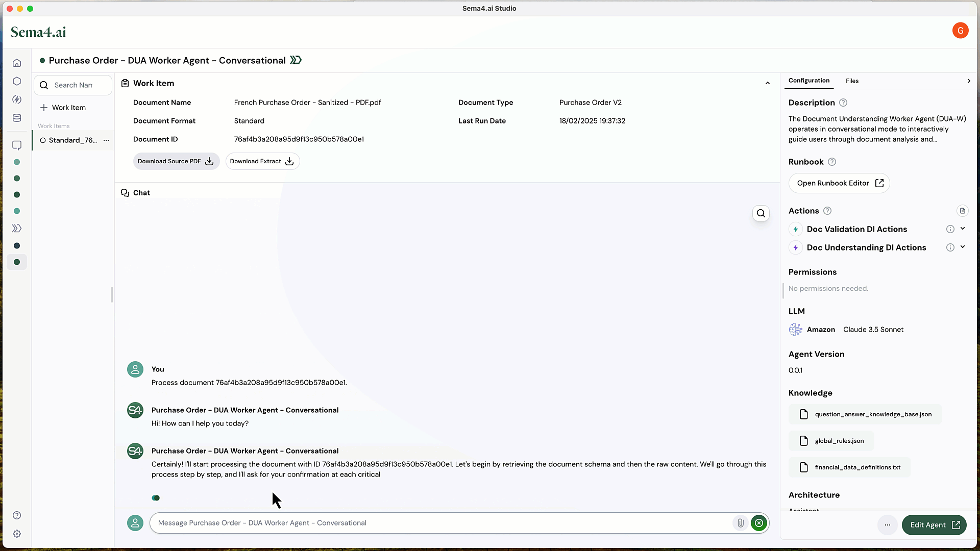Add a new Work Item
980x551 pixels.
[63, 108]
